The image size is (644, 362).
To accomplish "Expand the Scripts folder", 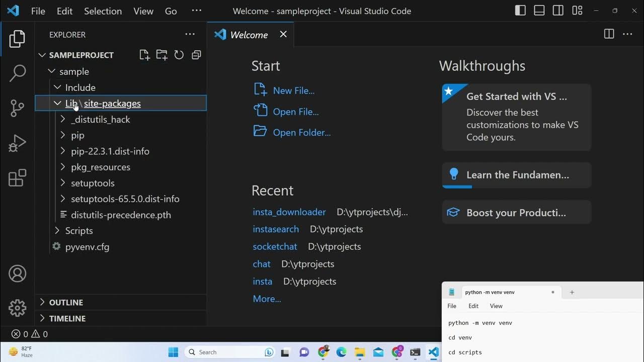I will [79, 231].
